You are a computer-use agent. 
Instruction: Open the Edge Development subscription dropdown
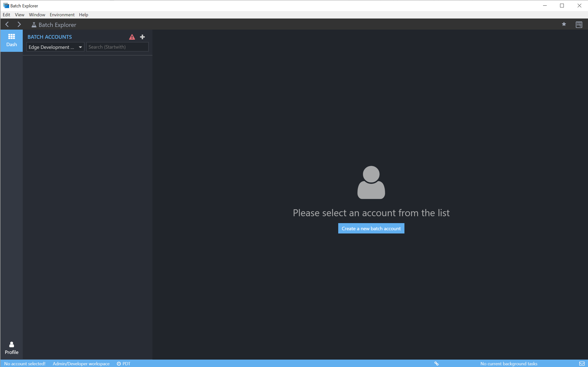(x=55, y=47)
